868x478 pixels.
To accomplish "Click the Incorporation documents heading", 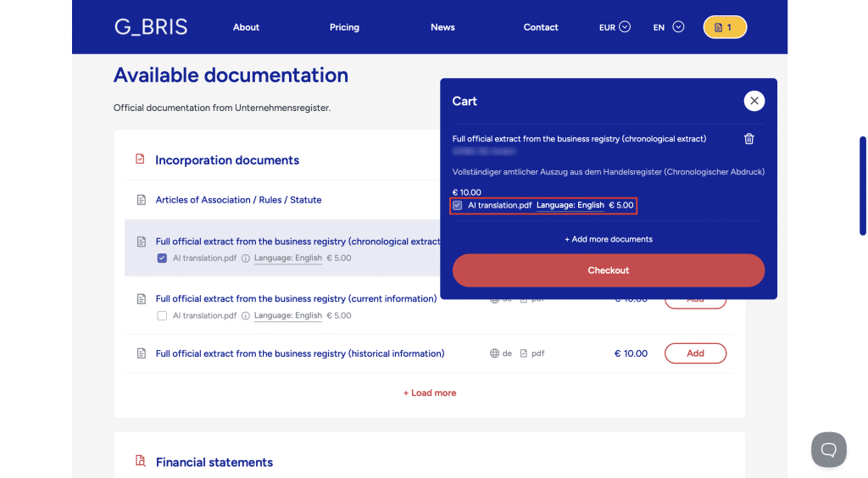I will point(227,160).
